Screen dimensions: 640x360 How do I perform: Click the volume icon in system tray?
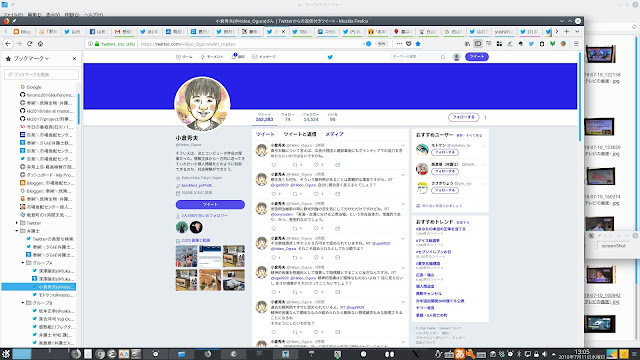pyautogui.click(x=544, y=354)
